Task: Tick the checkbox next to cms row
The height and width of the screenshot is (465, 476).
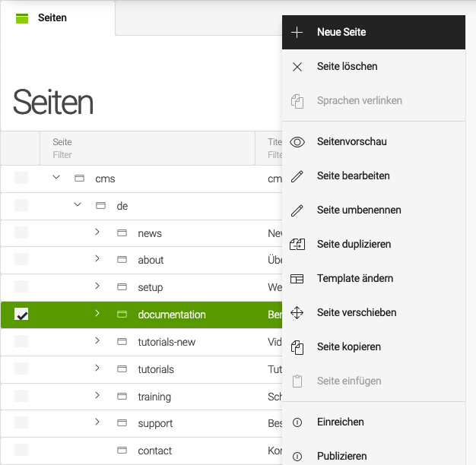Action: click(x=21, y=179)
